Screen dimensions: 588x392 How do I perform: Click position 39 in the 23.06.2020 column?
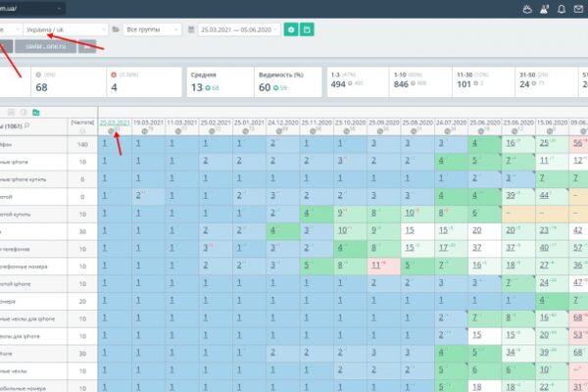click(511, 195)
